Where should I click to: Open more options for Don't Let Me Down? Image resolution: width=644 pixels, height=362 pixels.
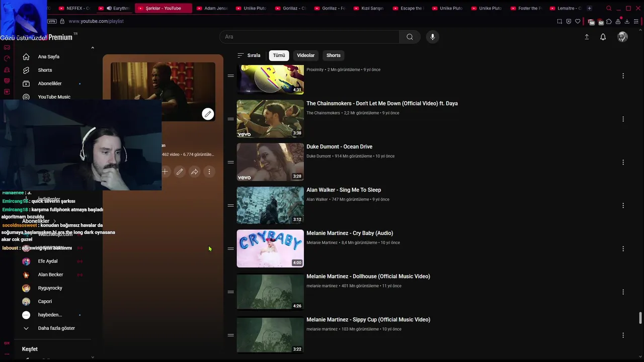pyautogui.click(x=623, y=119)
